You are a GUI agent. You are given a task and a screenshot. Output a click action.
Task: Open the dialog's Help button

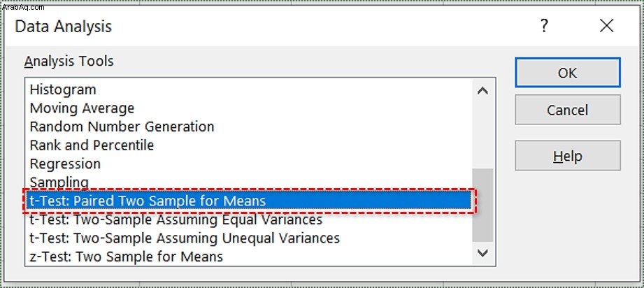pyautogui.click(x=568, y=156)
